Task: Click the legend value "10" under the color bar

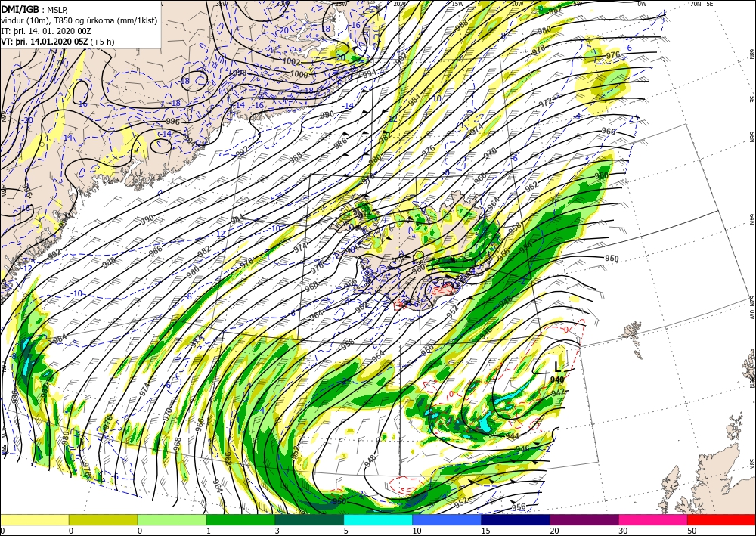Action: click(x=417, y=531)
